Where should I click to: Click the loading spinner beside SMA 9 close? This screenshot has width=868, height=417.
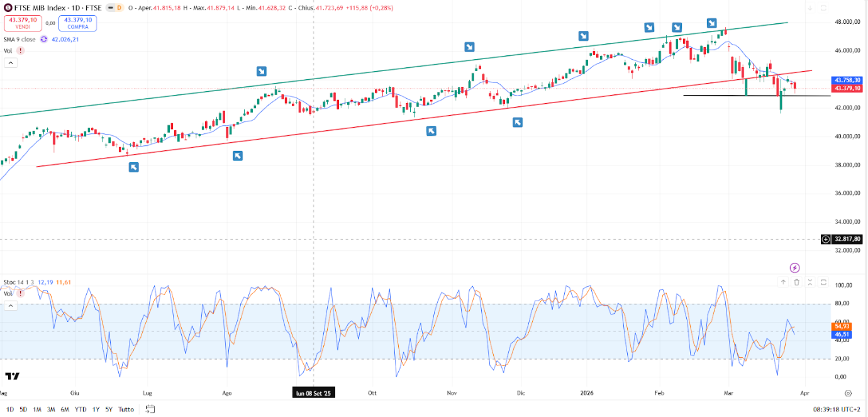[43, 39]
